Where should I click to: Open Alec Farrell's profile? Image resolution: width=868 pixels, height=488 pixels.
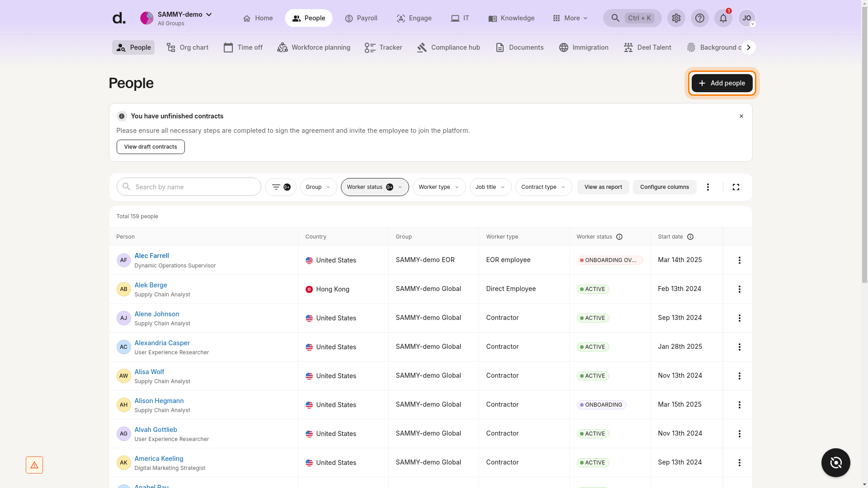pos(151,255)
